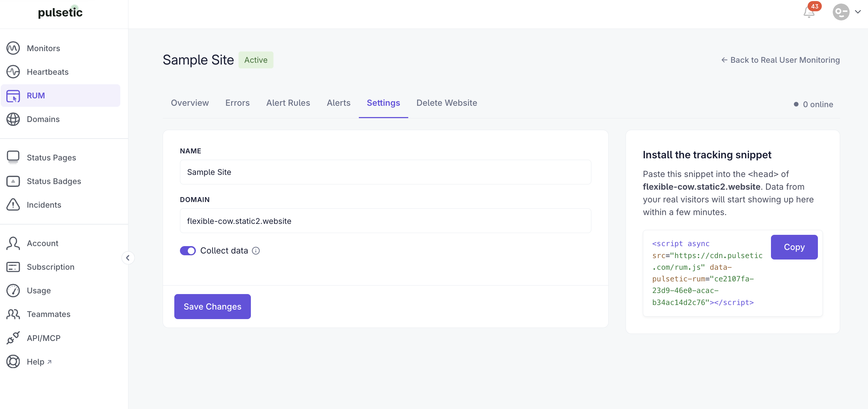Viewport: 868px width, 409px height.
Task: Switch to the Errors tab
Action: pyautogui.click(x=237, y=103)
